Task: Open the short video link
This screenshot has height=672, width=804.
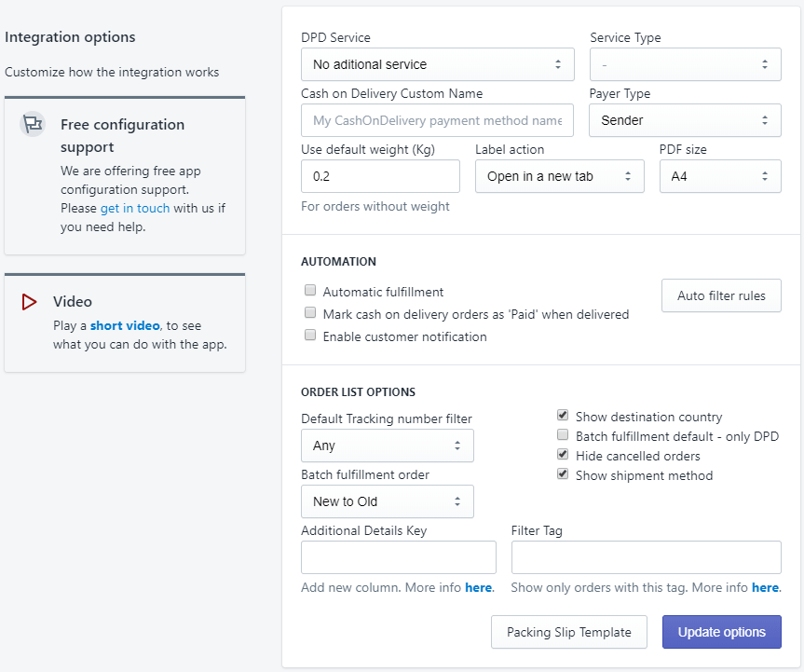Action: pyautogui.click(x=125, y=325)
